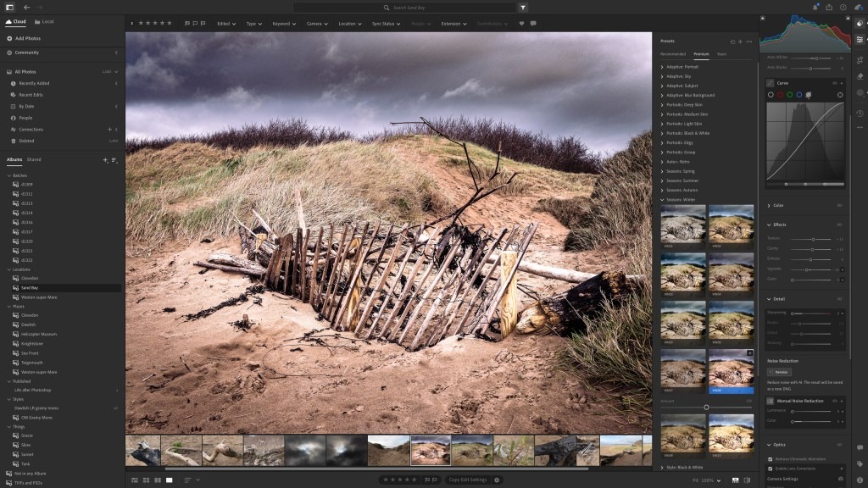The image size is (868, 488).
Task: Uncheck Enable Lens Corrections
Action: (771, 469)
